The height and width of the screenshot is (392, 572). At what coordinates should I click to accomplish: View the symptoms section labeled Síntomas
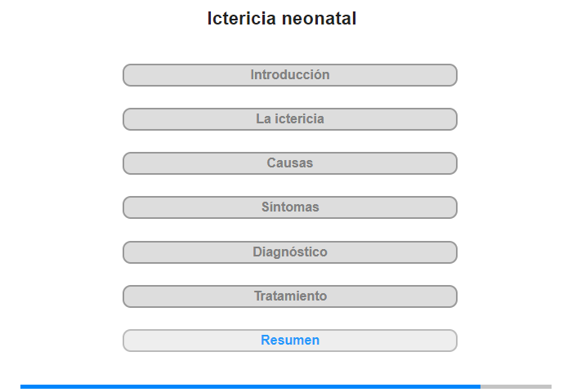click(289, 207)
